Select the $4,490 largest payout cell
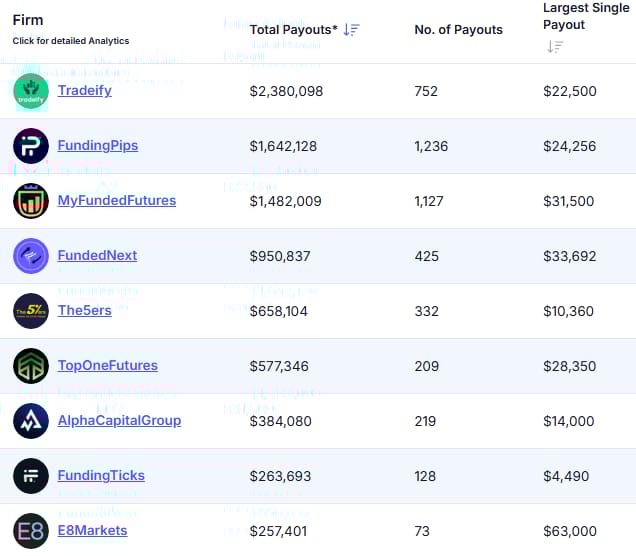The width and height of the screenshot is (636, 556). [x=566, y=476]
